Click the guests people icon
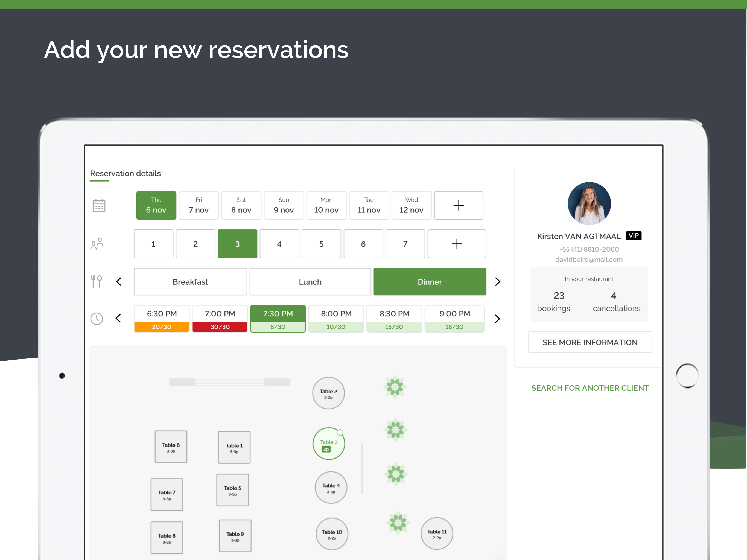Screen dimensions: 747x560 pos(97,244)
